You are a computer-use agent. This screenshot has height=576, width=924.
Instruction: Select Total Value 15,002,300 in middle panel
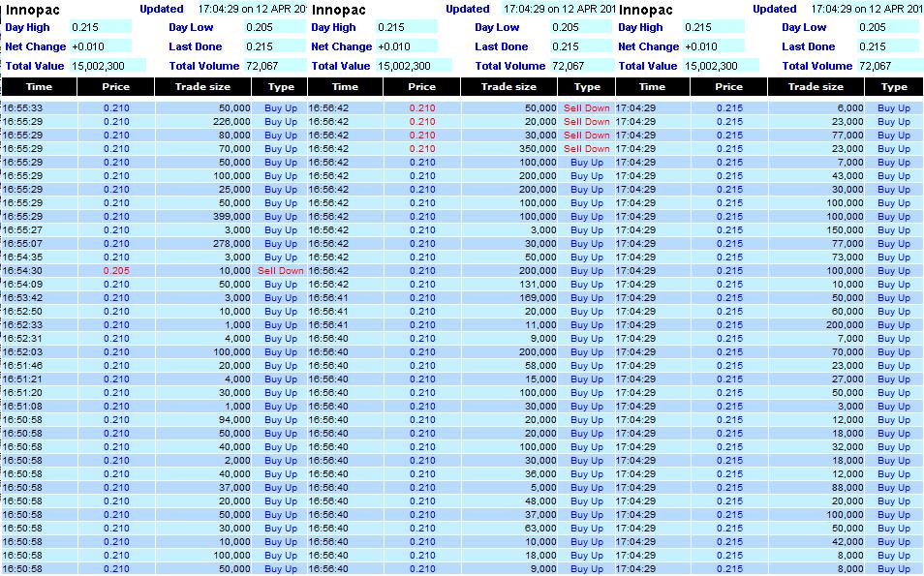[x=414, y=66]
